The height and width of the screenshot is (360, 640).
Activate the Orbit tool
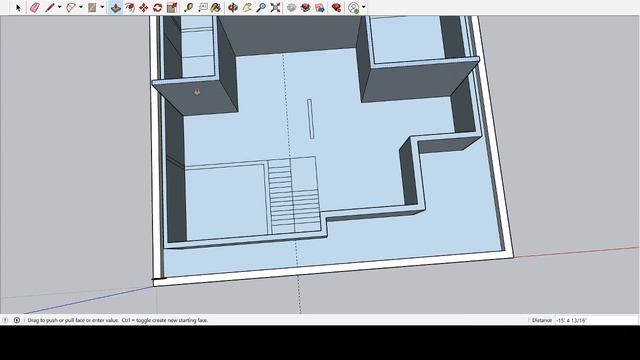click(233, 7)
